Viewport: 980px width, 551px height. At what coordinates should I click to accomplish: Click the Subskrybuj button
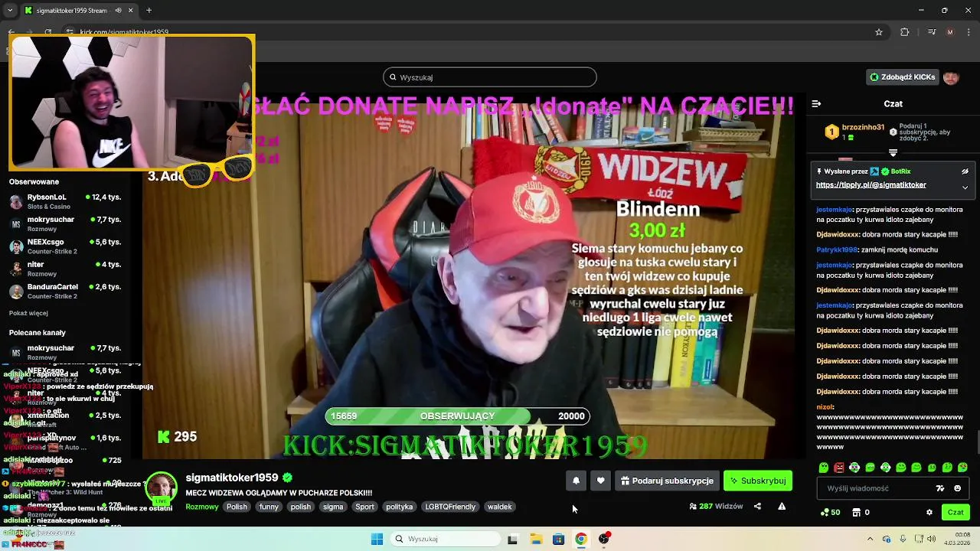click(758, 481)
